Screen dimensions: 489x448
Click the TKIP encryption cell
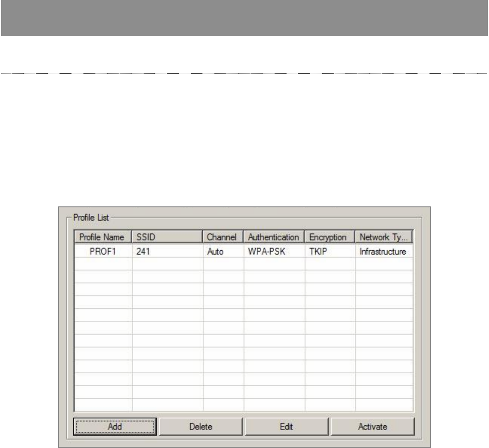(x=318, y=252)
